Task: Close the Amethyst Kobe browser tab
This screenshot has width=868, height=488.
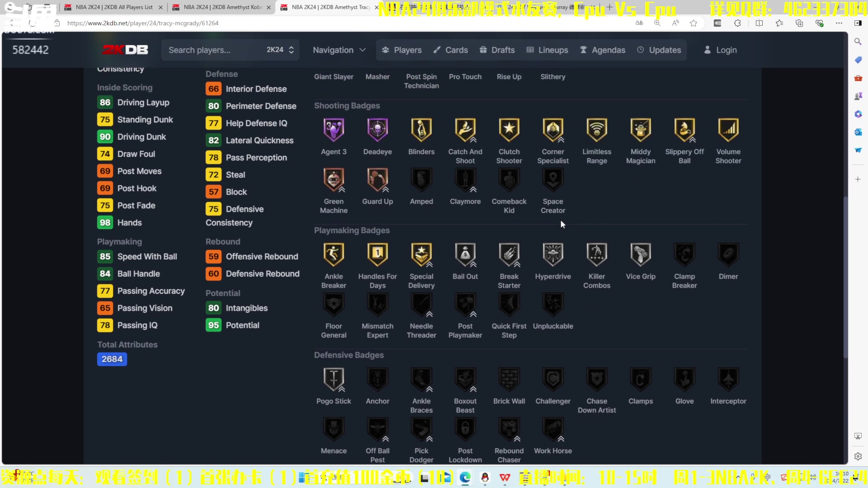Action: click(269, 7)
